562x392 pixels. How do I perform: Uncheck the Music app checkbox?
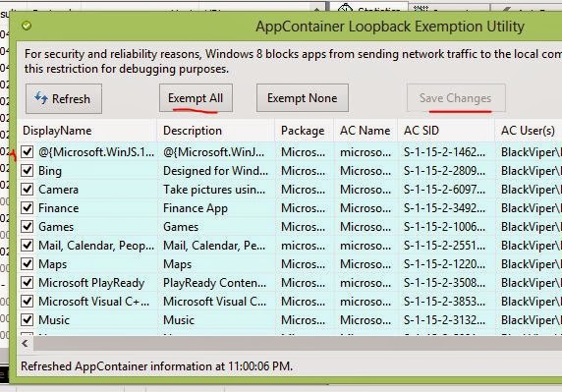(28, 319)
